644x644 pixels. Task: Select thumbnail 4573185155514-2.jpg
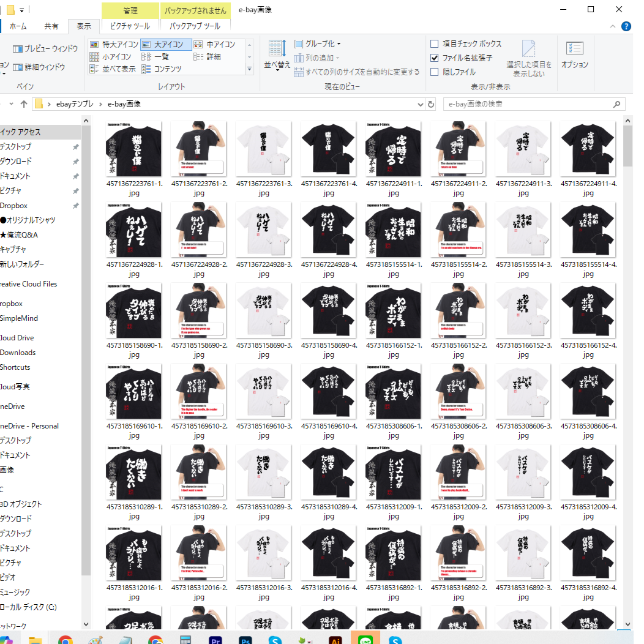click(458, 230)
